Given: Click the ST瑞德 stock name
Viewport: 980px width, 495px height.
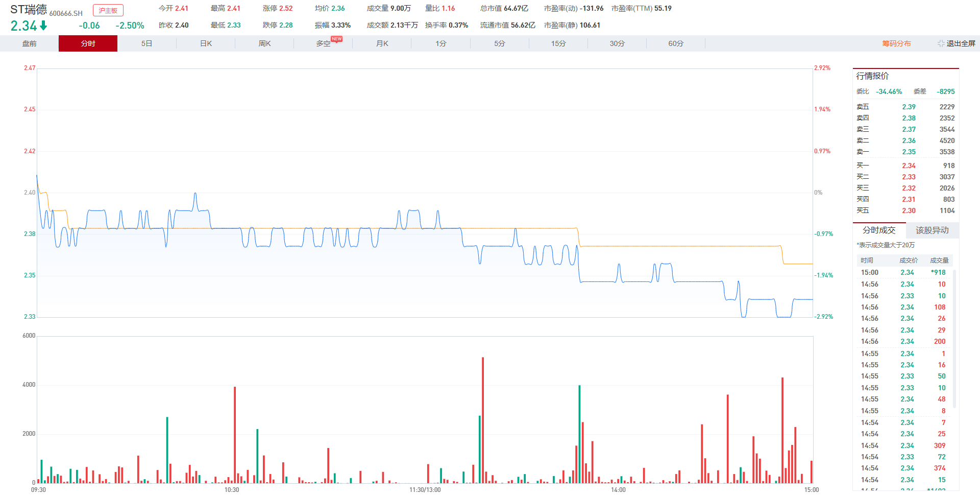Looking at the screenshot, I should [x=29, y=10].
